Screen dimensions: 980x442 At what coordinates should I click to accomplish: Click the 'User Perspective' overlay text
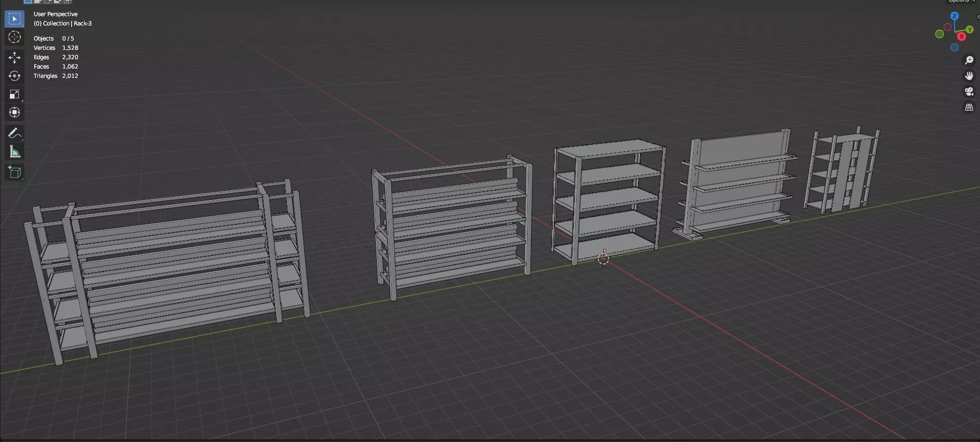[x=56, y=14]
